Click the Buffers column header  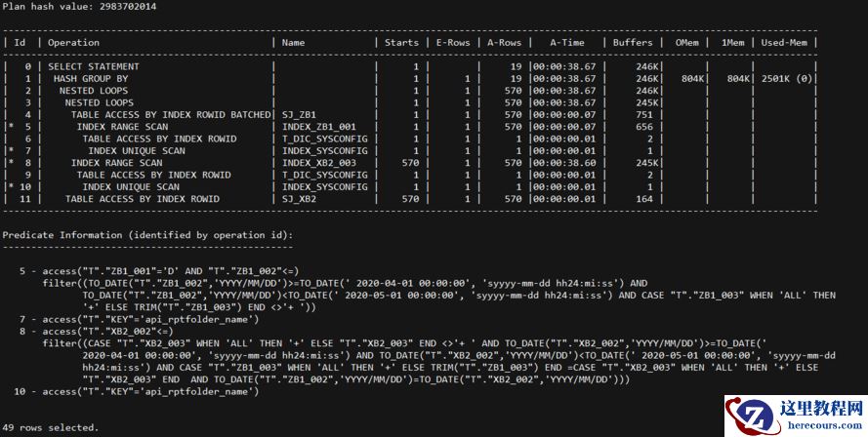[633, 43]
